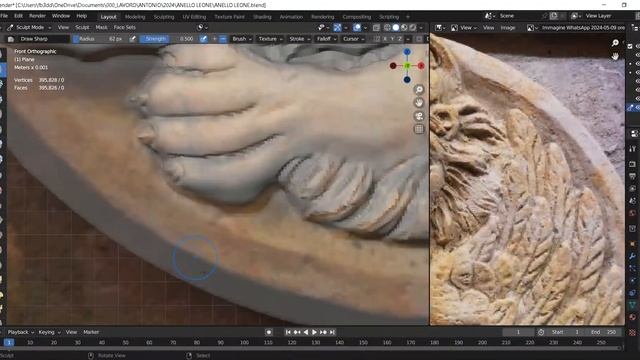Set brush direction to Subtract minus

pos(223,39)
